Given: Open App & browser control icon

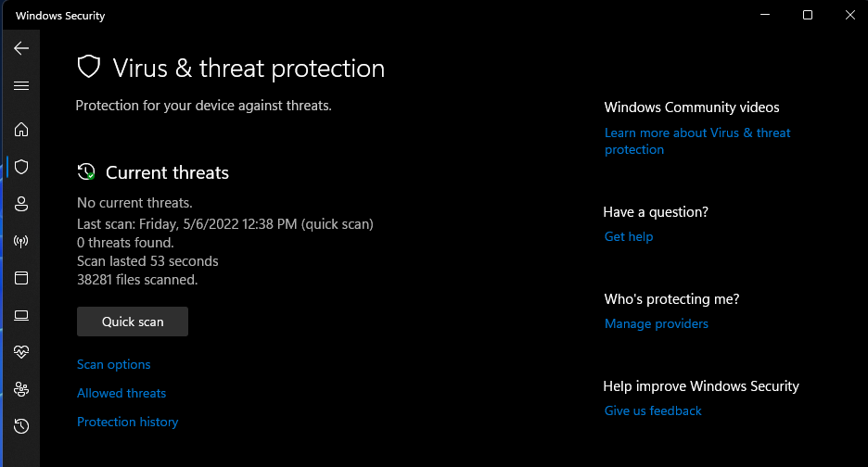Looking at the screenshot, I should [21, 278].
